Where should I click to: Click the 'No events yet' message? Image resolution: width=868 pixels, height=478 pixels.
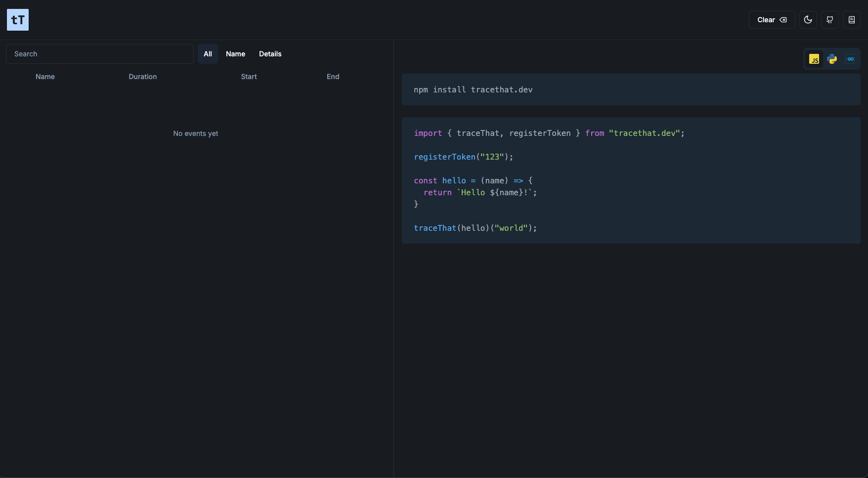coord(196,133)
